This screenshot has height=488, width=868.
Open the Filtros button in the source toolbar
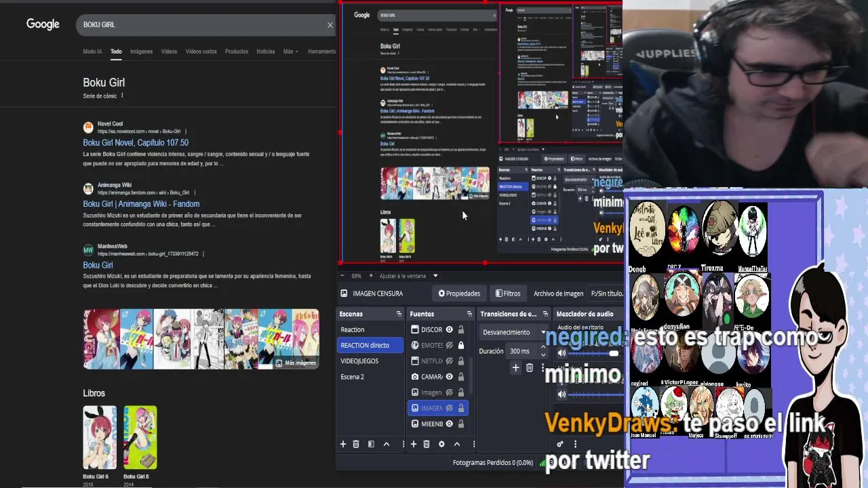point(508,293)
